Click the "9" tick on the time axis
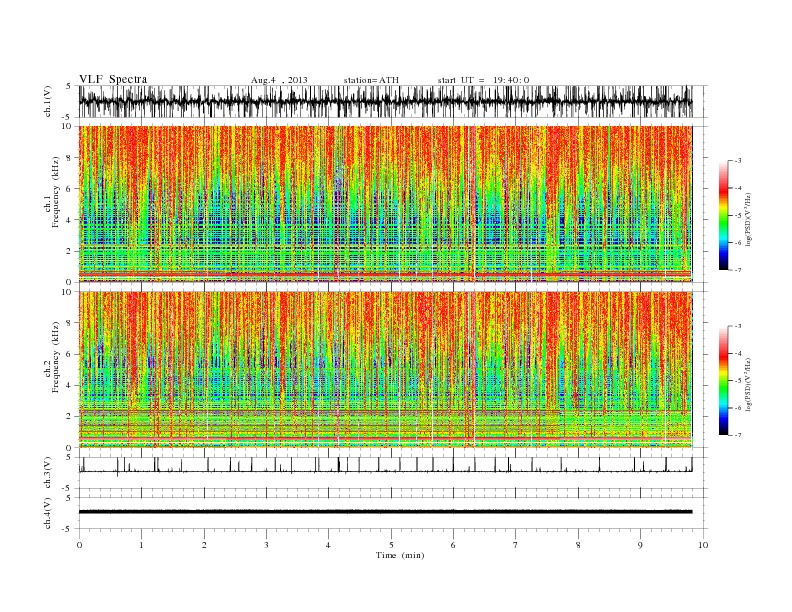792x612 pixels. [640, 545]
